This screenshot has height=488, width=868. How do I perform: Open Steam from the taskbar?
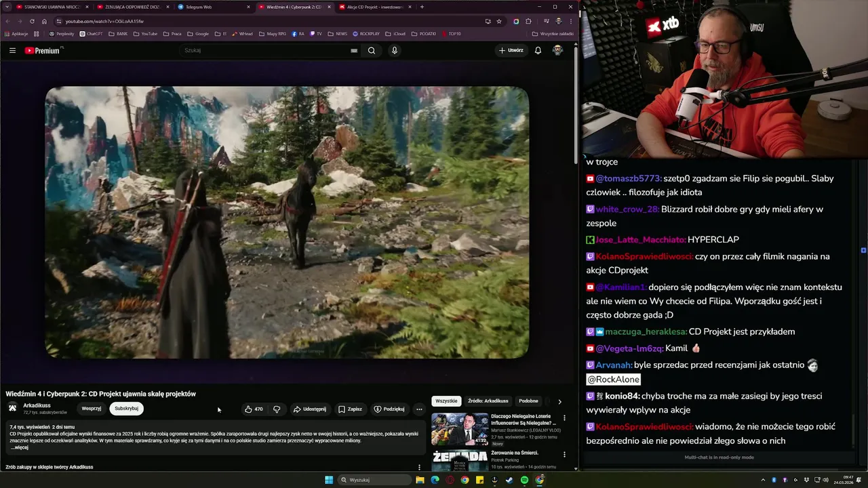click(509, 480)
